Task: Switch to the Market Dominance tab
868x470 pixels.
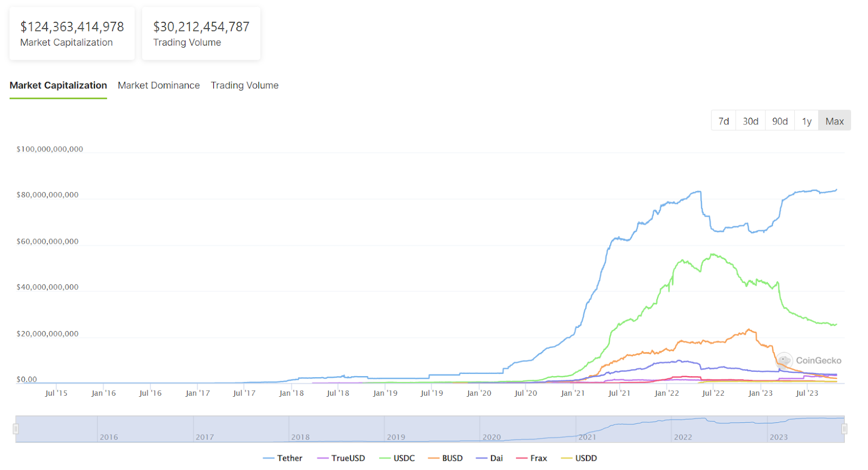Action: 159,85
